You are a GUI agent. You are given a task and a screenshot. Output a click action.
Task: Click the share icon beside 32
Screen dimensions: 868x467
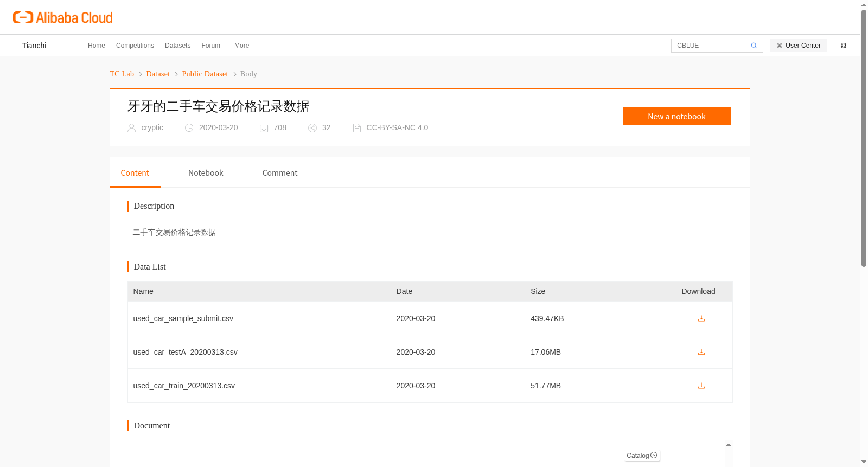point(312,128)
